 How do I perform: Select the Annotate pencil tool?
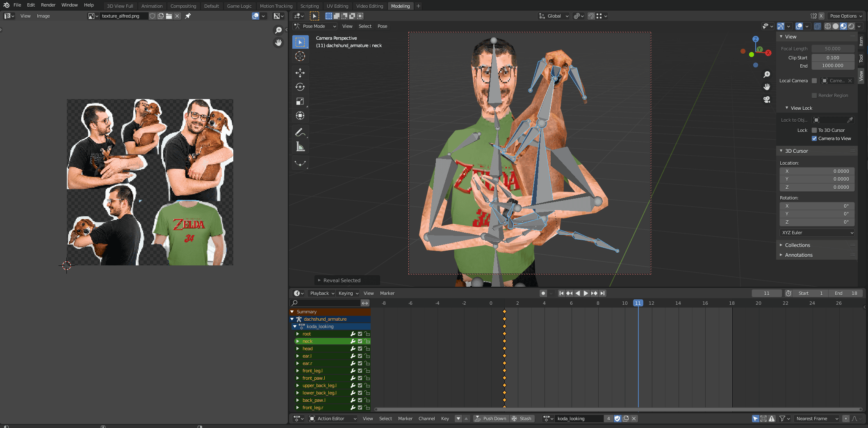[x=300, y=132]
